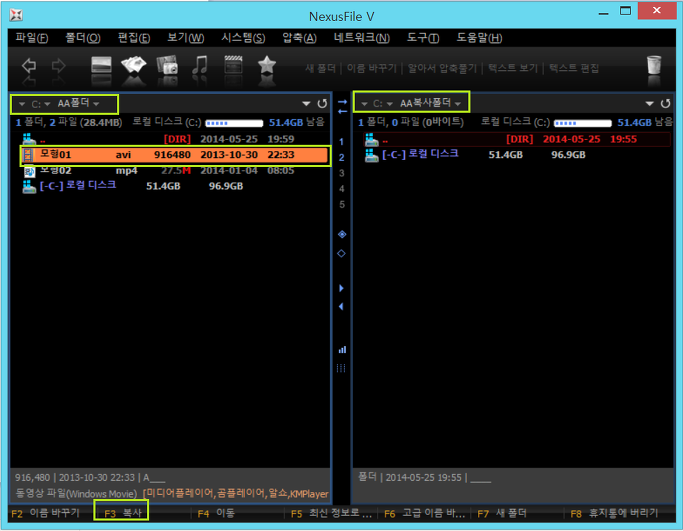Open the music note toolbar icon

coord(200,65)
